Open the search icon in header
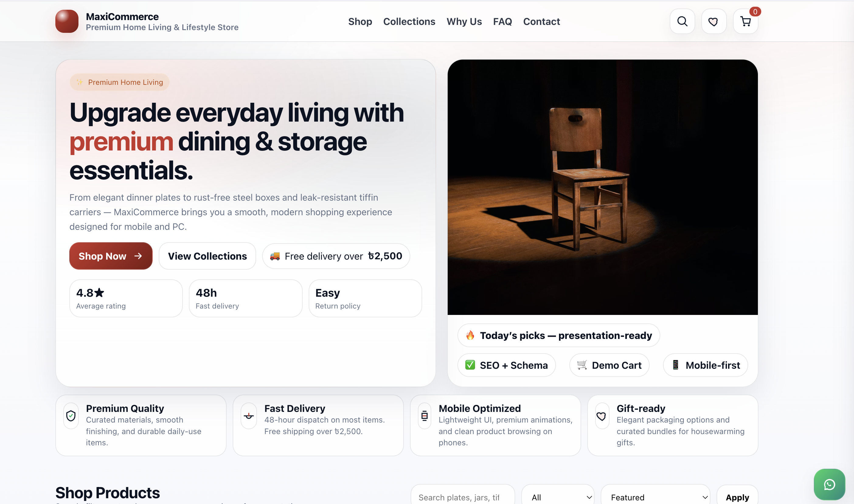The width and height of the screenshot is (854, 504). coord(682,21)
